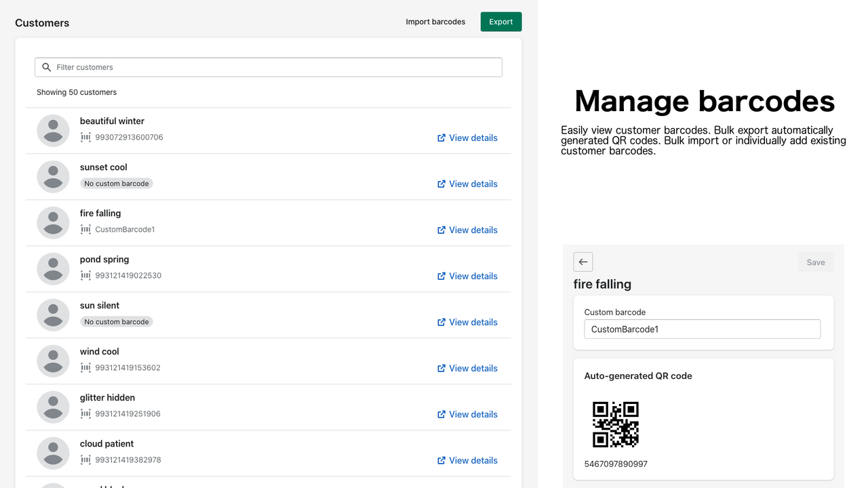This screenshot has width=868, height=488.
Task: Click the external-link icon on sunset cool's row
Action: (x=440, y=184)
